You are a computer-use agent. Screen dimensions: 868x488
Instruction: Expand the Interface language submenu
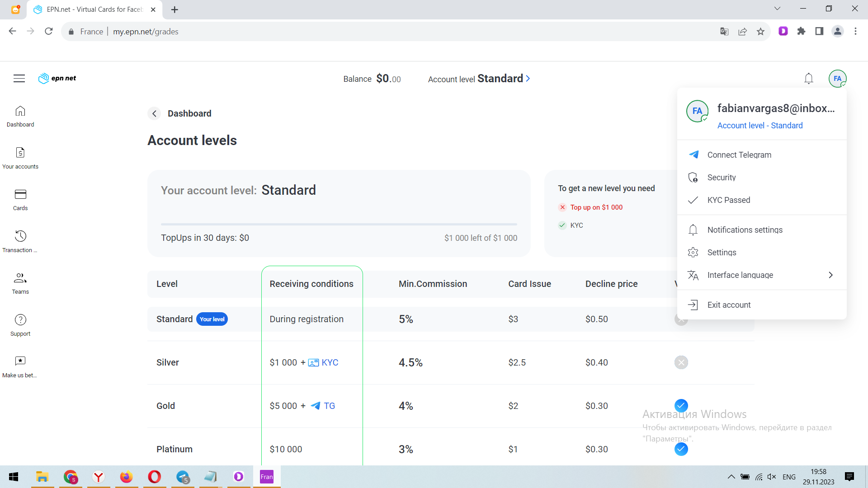pyautogui.click(x=830, y=275)
